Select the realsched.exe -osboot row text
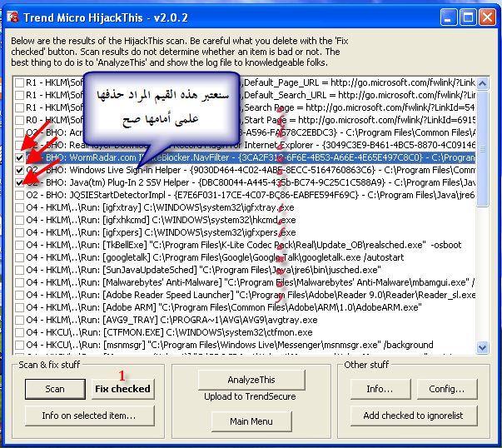The image size is (502, 448). (x=244, y=245)
